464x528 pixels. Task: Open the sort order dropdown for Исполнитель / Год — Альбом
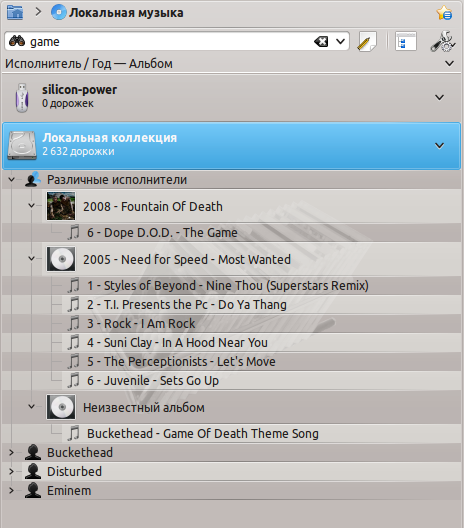pos(450,63)
